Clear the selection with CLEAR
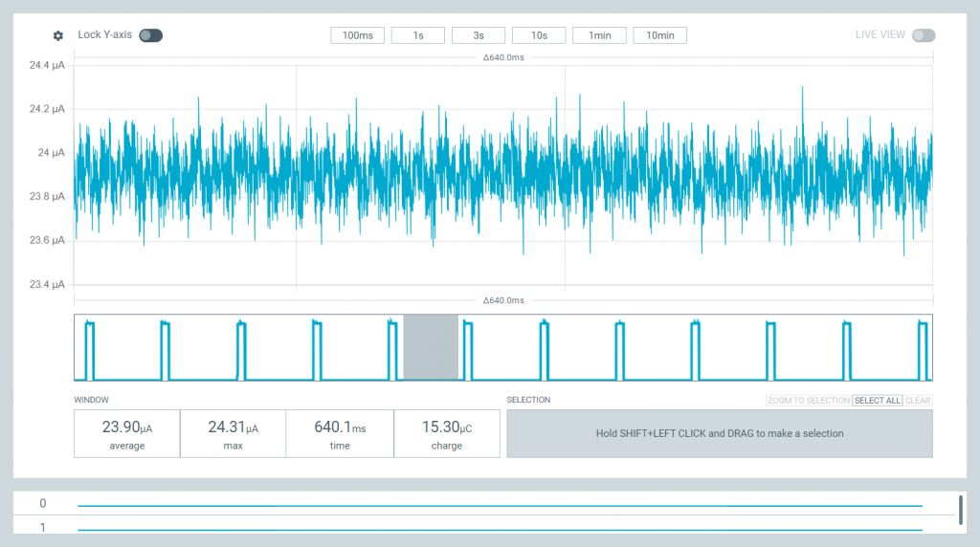980x547 pixels. (x=918, y=401)
